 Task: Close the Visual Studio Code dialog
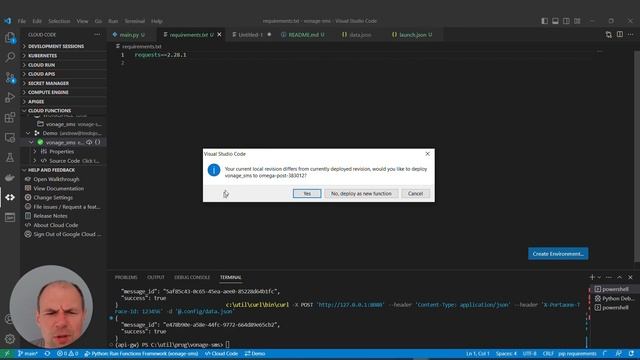pyautogui.click(x=427, y=154)
